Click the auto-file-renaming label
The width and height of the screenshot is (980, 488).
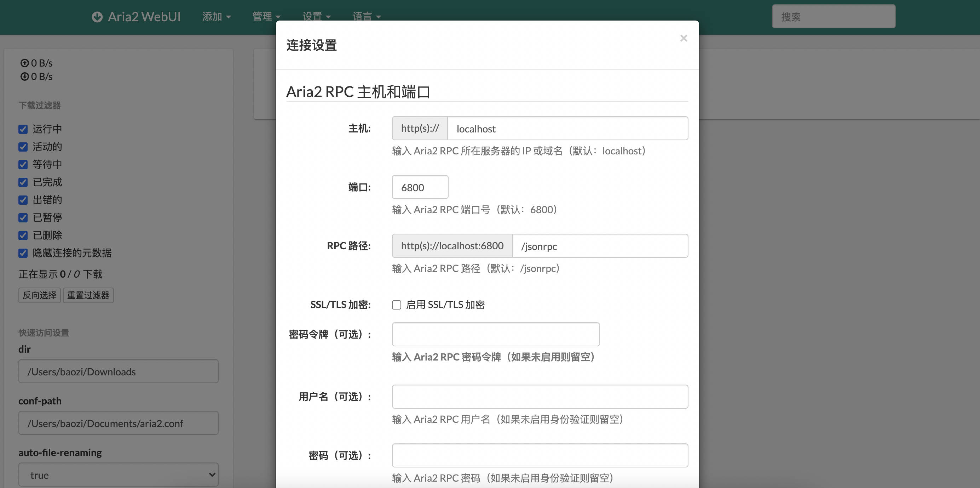(x=60, y=453)
